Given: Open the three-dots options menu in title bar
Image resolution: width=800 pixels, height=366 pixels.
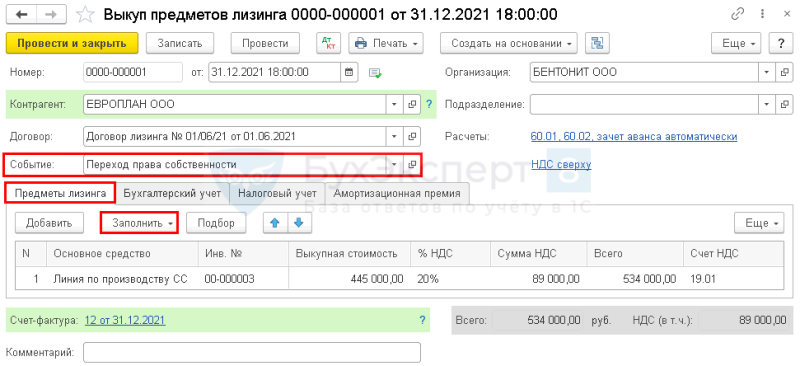Looking at the screenshot, I should pos(762,14).
